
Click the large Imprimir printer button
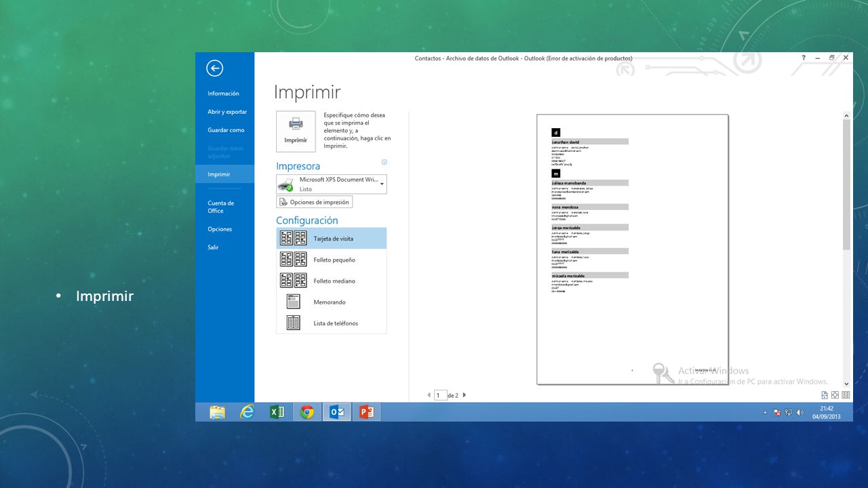tap(296, 131)
